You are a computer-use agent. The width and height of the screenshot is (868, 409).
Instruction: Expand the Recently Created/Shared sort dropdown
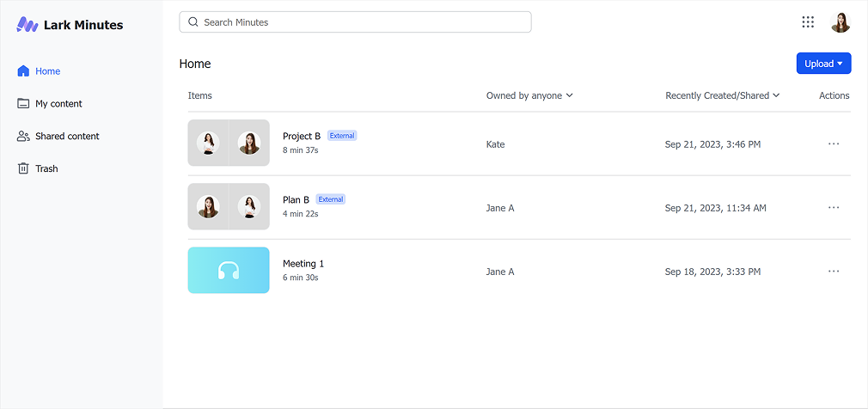pyautogui.click(x=722, y=95)
